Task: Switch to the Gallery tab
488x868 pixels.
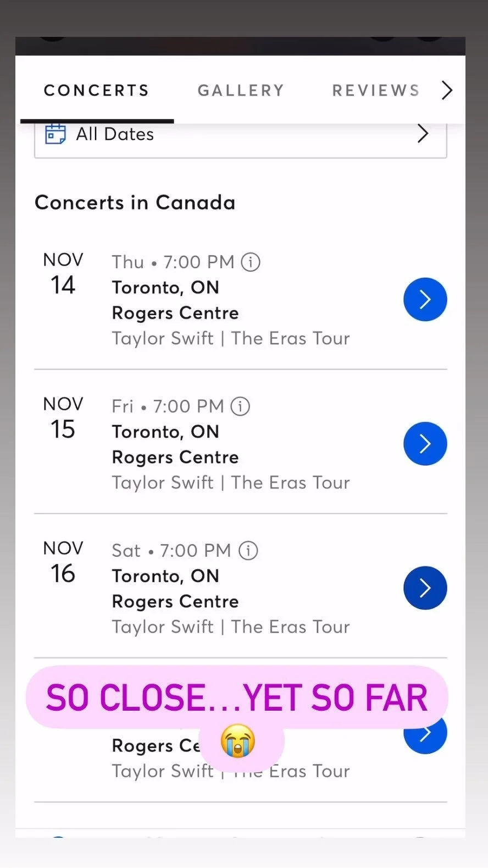Action: (x=241, y=90)
